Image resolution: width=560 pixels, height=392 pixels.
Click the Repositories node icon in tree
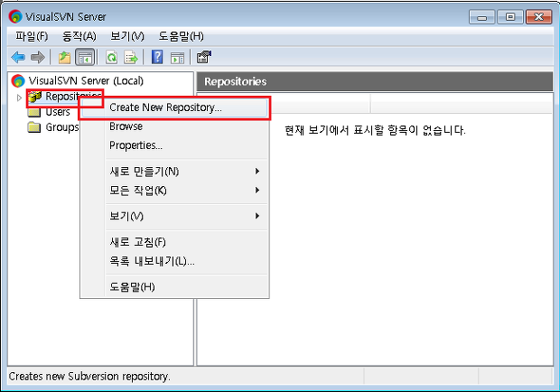[x=34, y=97]
